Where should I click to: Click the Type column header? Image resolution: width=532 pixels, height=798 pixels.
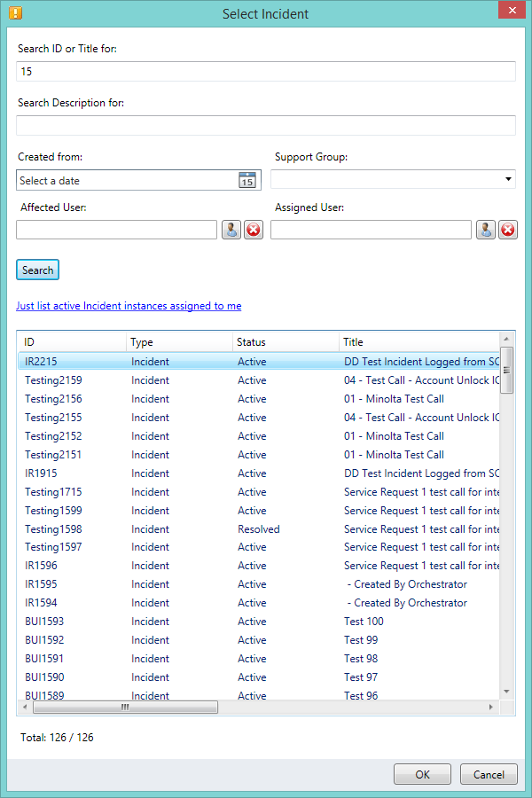pos(177,341)
